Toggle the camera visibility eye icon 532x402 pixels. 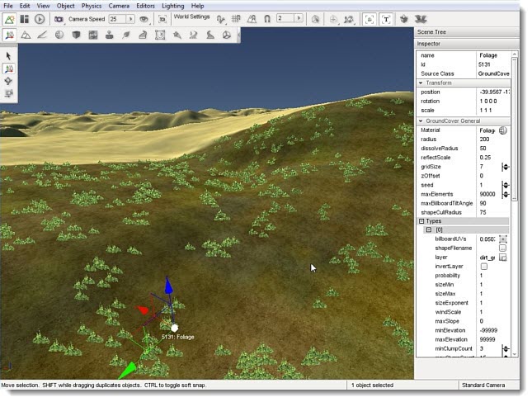click(x=144, y=18)
